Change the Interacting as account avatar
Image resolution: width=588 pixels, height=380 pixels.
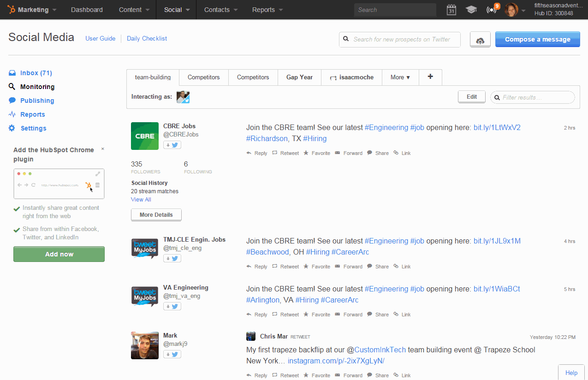coord(183,97)
